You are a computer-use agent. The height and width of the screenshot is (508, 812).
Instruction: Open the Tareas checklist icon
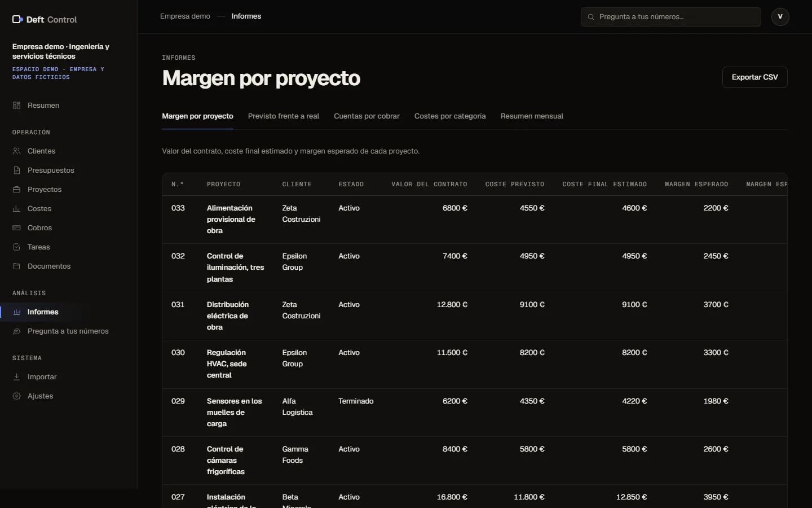[x=16, y=247]
